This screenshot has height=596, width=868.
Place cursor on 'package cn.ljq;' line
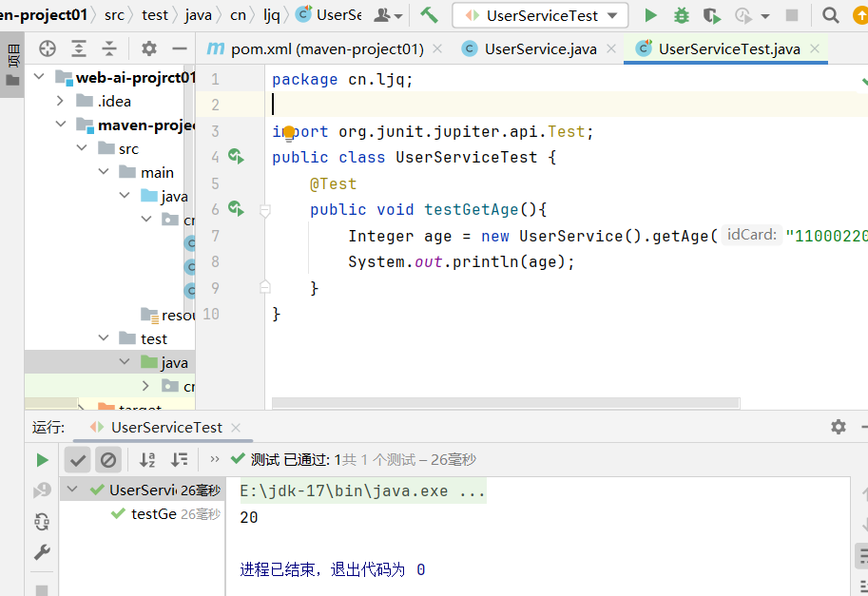(x=342, y=80)
